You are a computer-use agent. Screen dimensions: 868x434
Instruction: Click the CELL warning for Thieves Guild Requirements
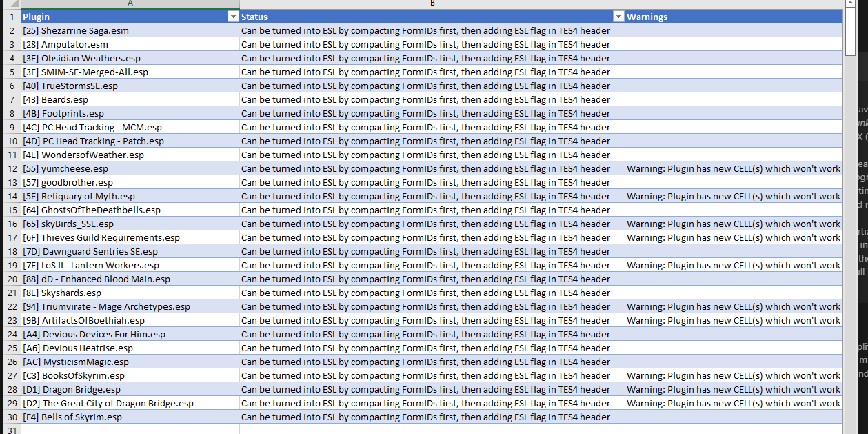pos(734,237)
